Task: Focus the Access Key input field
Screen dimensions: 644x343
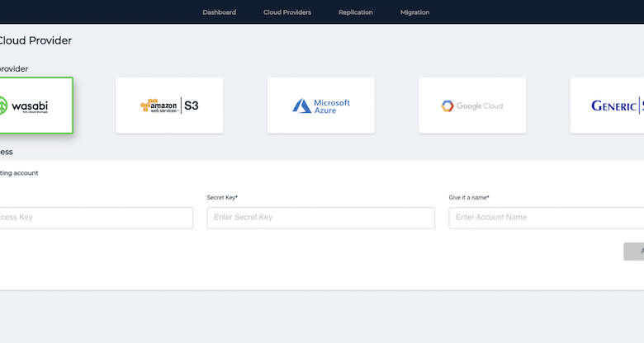Action: 97,218
